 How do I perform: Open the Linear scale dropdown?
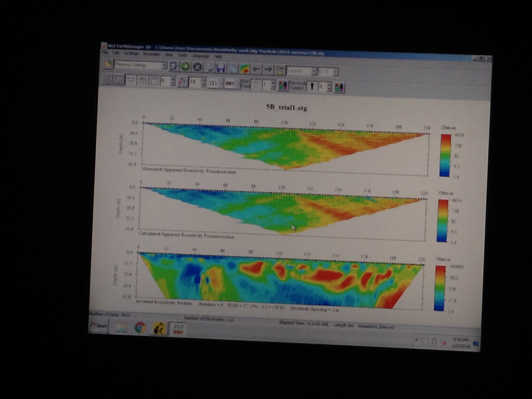pos(301,71)
